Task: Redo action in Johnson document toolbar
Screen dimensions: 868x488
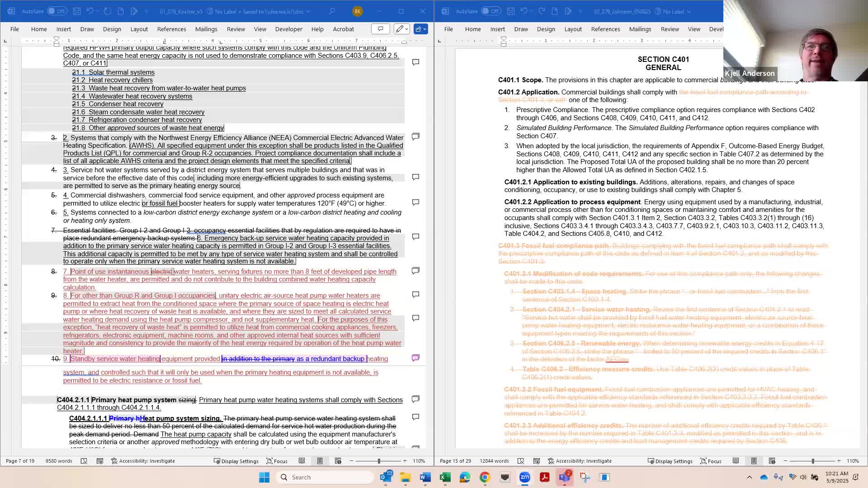Action: [541, 11]
